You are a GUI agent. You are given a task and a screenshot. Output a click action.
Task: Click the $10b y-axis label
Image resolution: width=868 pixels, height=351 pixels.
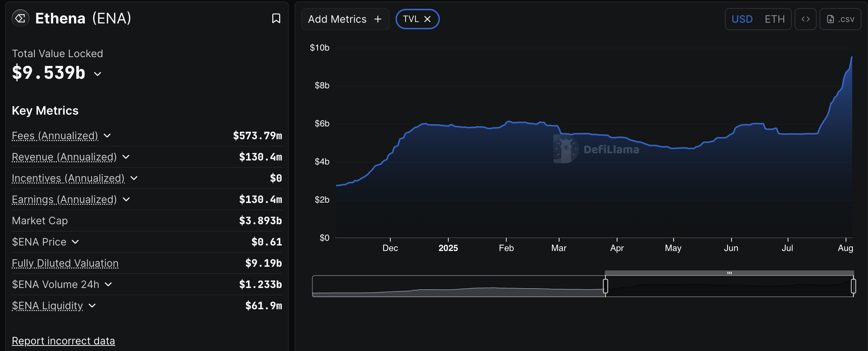click(320, 48)
